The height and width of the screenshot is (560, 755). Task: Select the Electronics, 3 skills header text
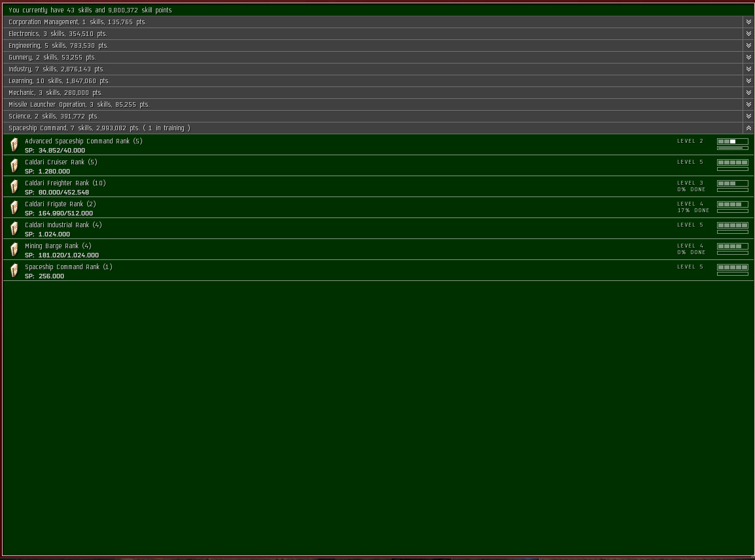(58, 33)
